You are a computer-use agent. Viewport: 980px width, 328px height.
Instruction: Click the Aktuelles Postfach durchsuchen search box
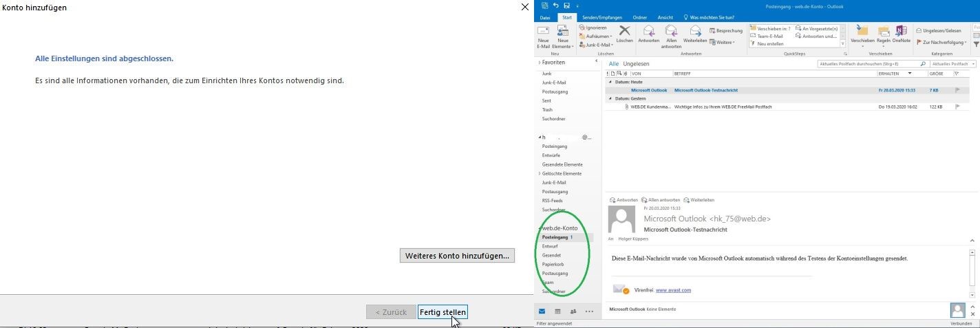click(872, 63)
